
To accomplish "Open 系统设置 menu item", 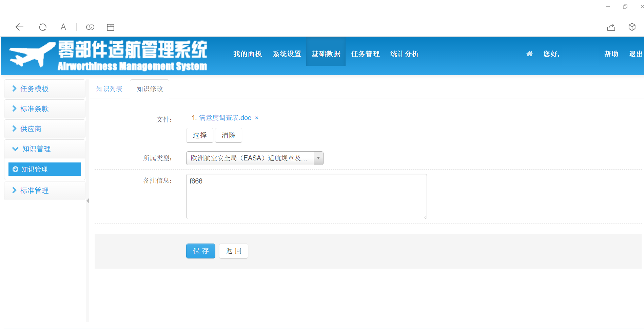I will pos(287,54).
